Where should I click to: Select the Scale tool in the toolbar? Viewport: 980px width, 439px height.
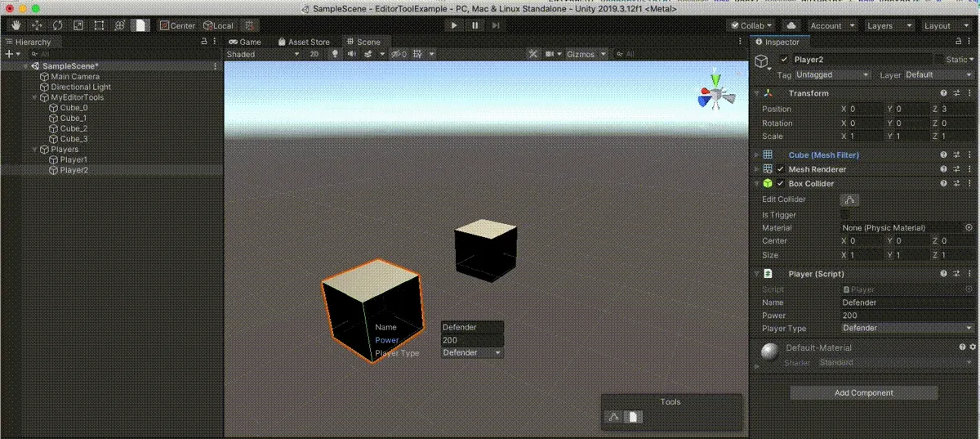pyautogui.click(x=78, y=25)
